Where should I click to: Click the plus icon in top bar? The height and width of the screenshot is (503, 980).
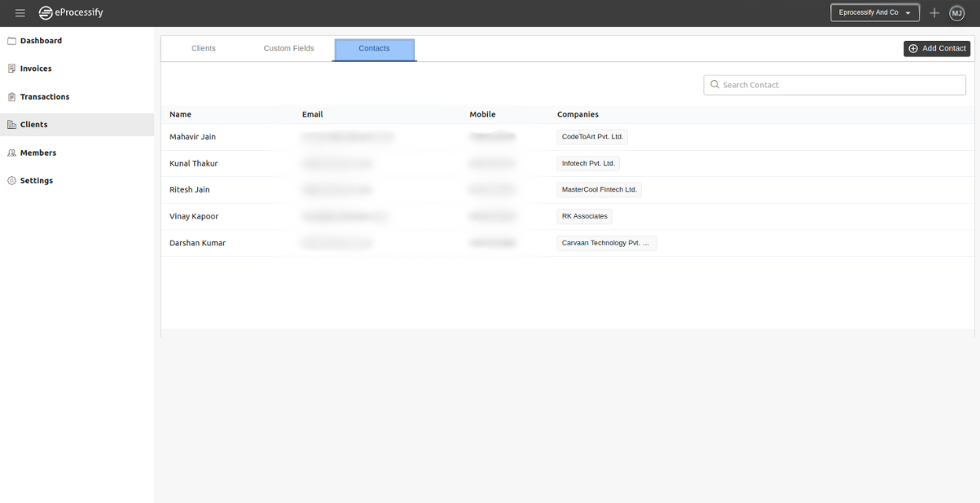(x=934, y=13)
